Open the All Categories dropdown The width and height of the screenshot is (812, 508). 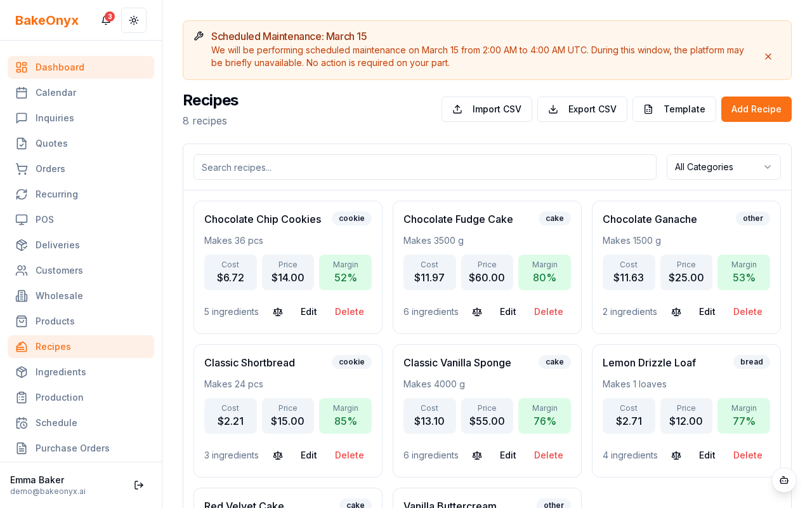(x=723, y=167)
